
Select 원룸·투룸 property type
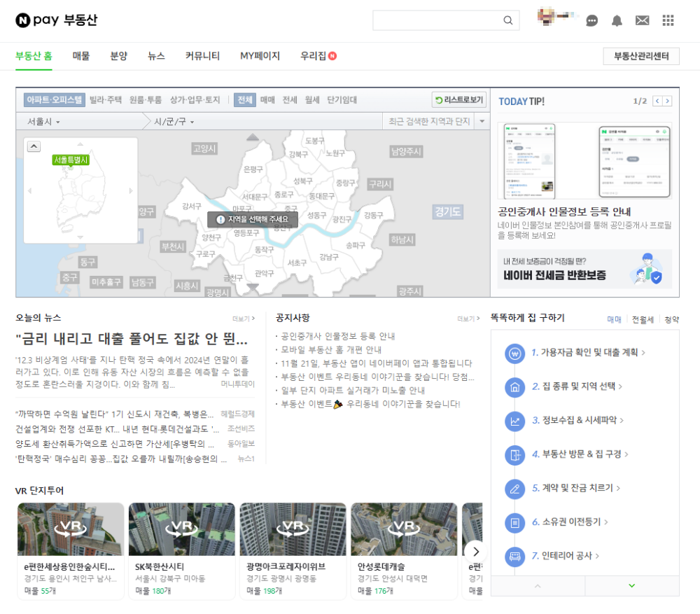point(146,99)
